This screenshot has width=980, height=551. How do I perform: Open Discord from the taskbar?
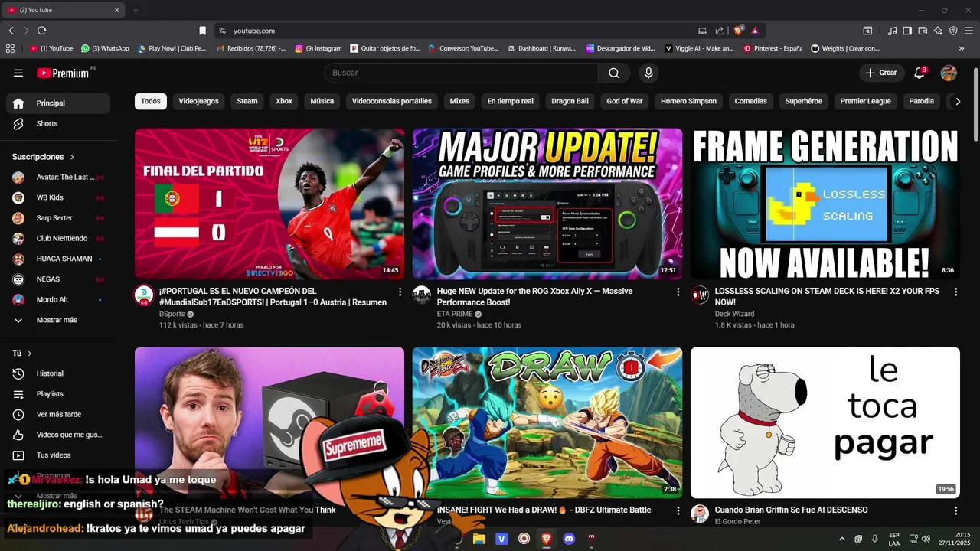(568, 539)
